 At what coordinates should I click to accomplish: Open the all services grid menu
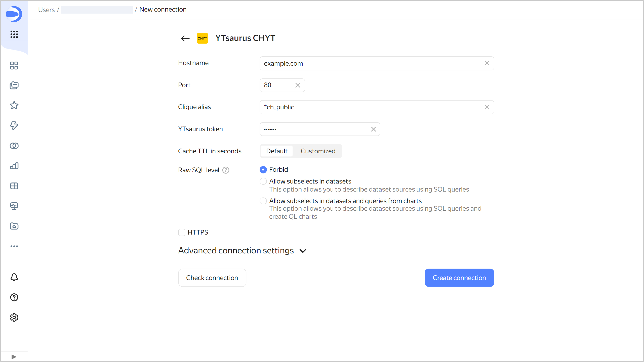tap(14, 34)
